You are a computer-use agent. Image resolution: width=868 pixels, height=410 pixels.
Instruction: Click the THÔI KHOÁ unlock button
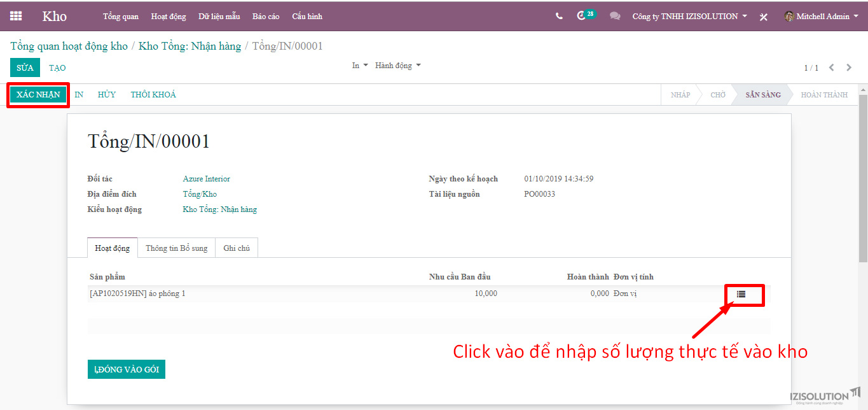point(153,94)
